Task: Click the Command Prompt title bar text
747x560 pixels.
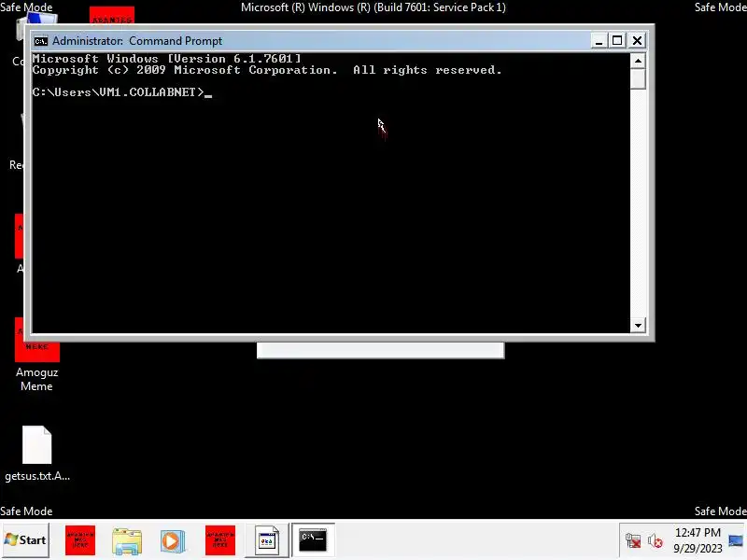Action: coord(137,41)
